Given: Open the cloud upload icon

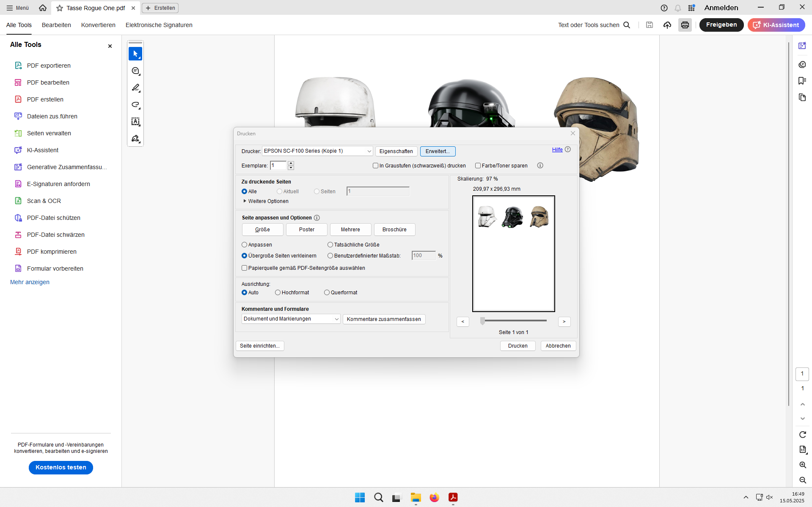Looking at the screenshot, I should 667,25.
